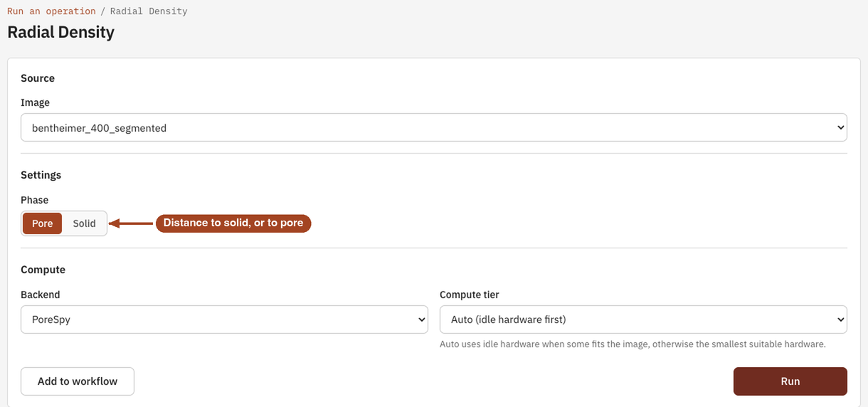
Task: Click 'Radial Density' in the breadcrumb trail
Action: [149, 11]
